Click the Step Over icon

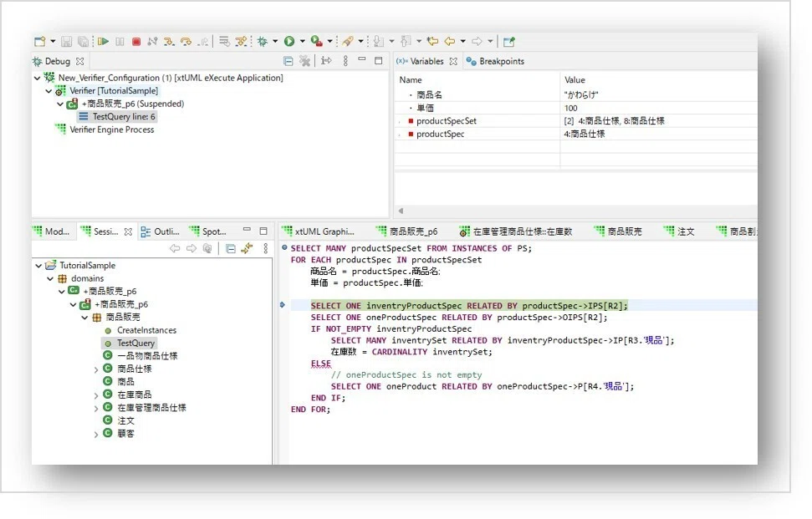(186, 42)
